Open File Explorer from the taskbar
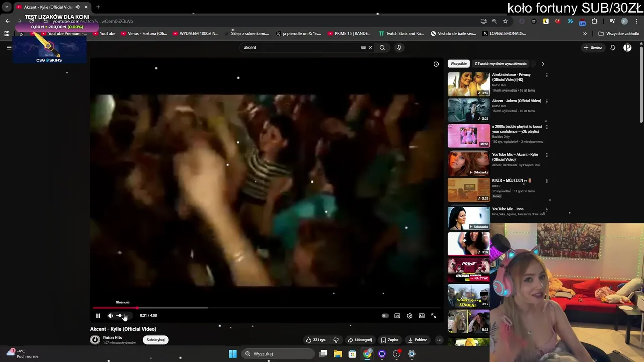 click(338, 354)
